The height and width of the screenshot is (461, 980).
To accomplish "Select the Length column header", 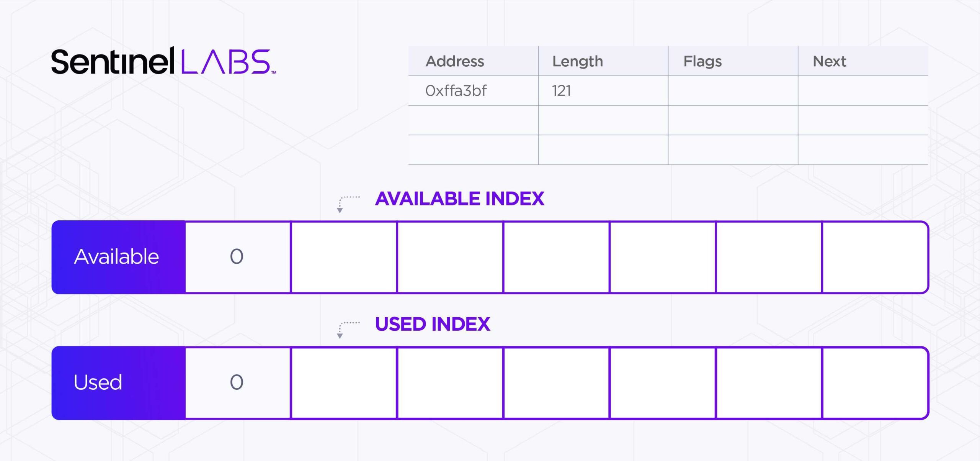I will click(577, 61).
